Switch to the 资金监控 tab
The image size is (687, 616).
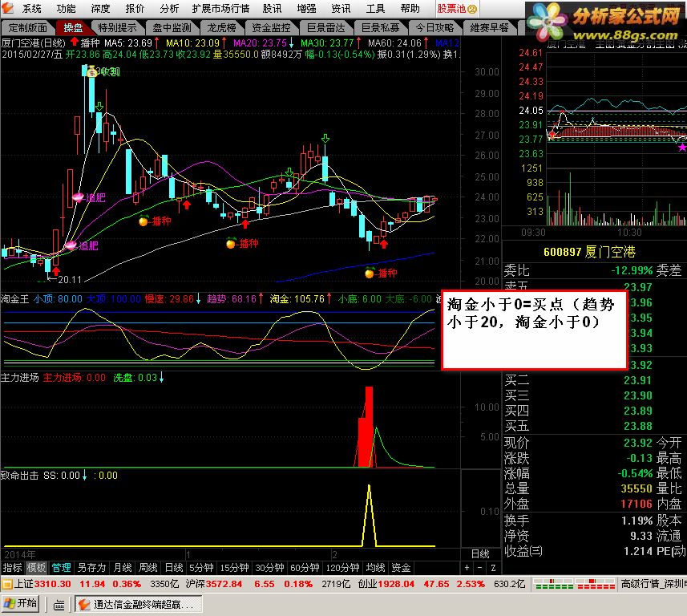pos(271,27)
